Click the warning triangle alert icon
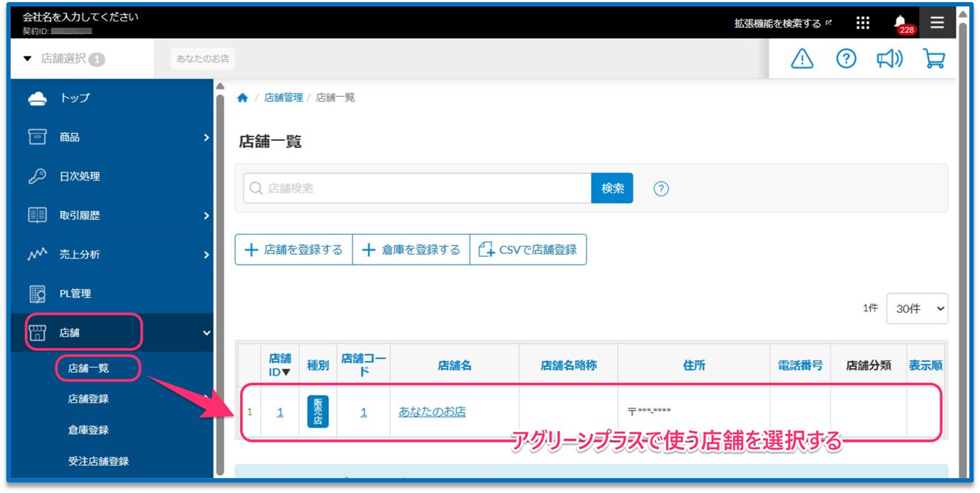The image size is (980, 493). point(802,59)
